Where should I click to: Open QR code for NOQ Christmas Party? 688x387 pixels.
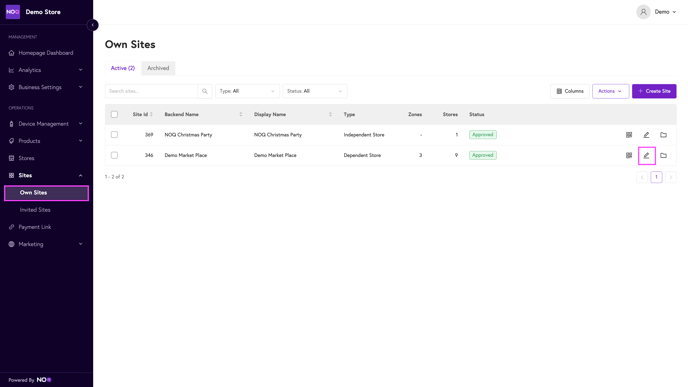click(629, 135)
